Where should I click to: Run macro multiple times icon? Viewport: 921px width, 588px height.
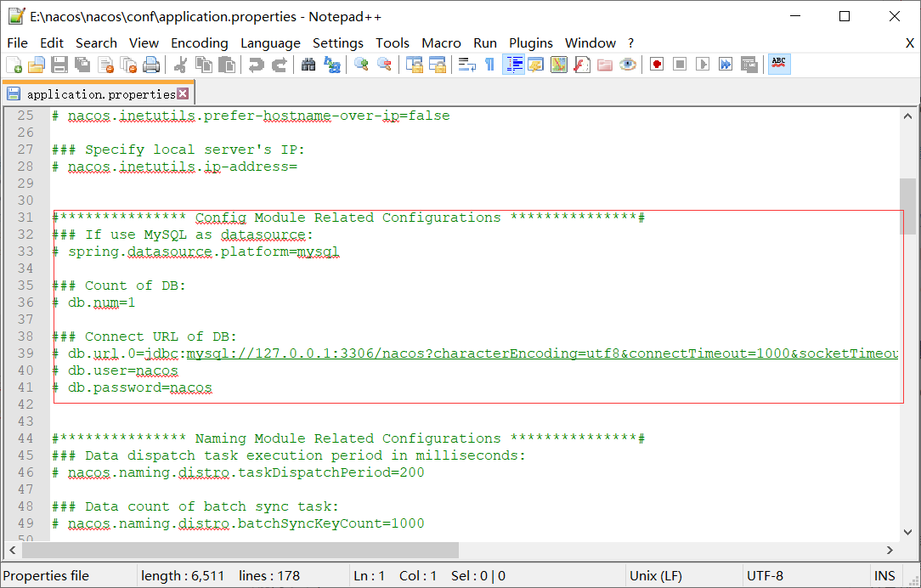pyautogui.click(x=726, y=65)
